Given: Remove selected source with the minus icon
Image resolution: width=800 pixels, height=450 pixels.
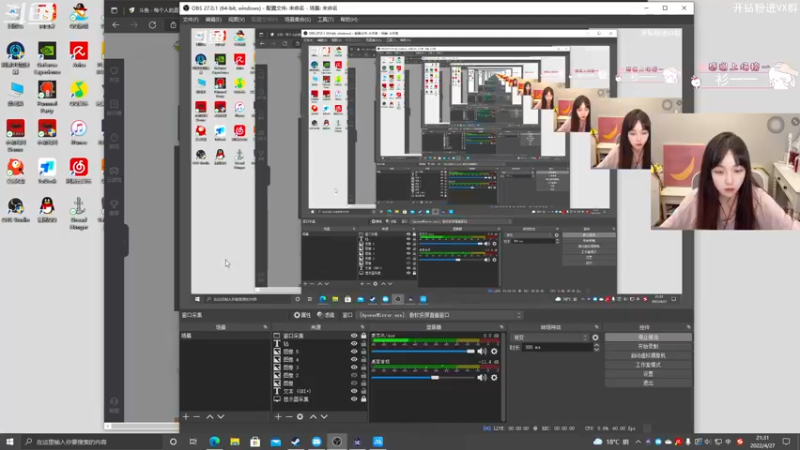Looking at the screenshot, I should coord(289,417).
